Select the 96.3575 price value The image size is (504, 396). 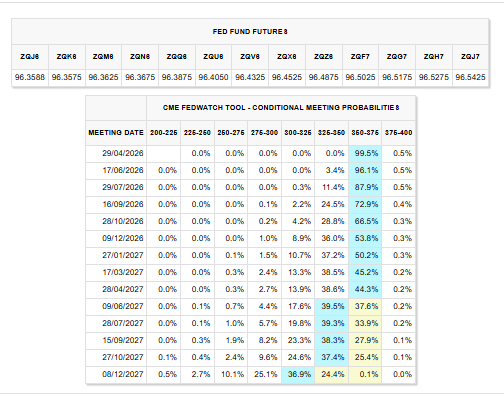click(x=66, y=77)
